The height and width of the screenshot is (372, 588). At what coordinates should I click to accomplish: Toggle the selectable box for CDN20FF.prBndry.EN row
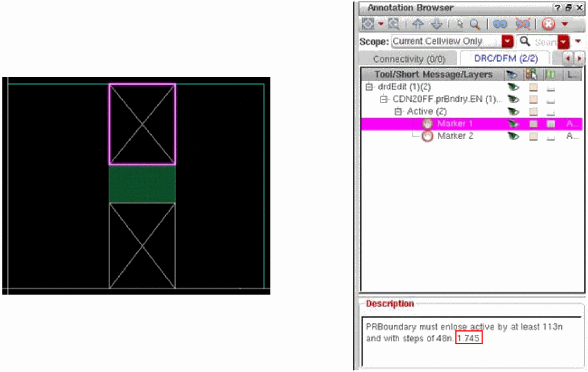[533, 100]
